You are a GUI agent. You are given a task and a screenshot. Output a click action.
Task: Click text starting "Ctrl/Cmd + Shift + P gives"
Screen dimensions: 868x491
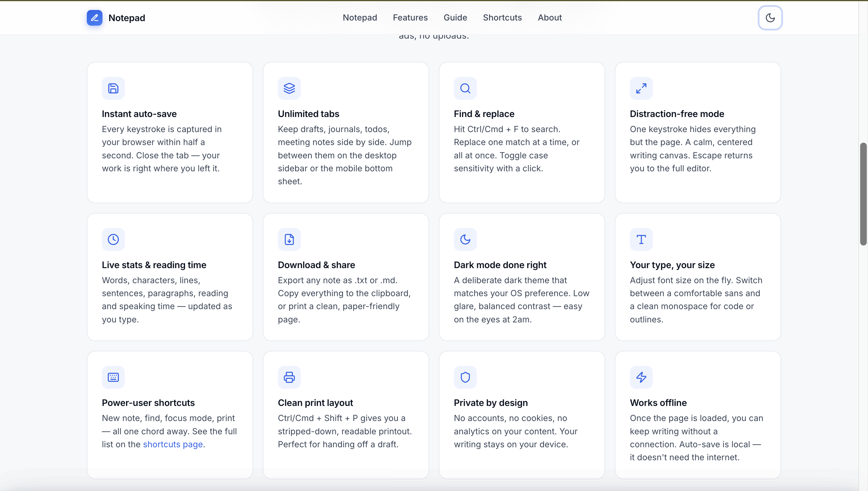345,431
